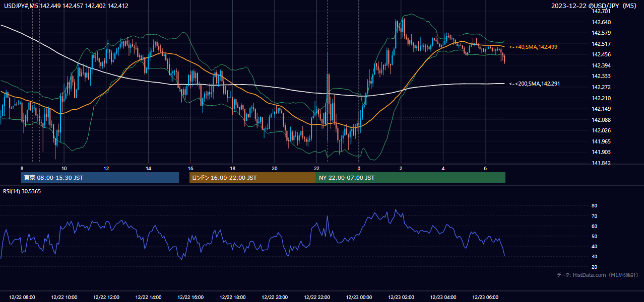Click the 40 SMA label 142.499
Image resolution: width=644 pixels, height=302 pixels.
(533, 47)
